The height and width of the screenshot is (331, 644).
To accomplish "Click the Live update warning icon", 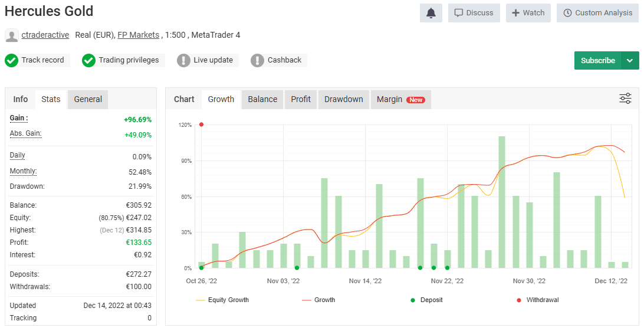I will point(183,60).
